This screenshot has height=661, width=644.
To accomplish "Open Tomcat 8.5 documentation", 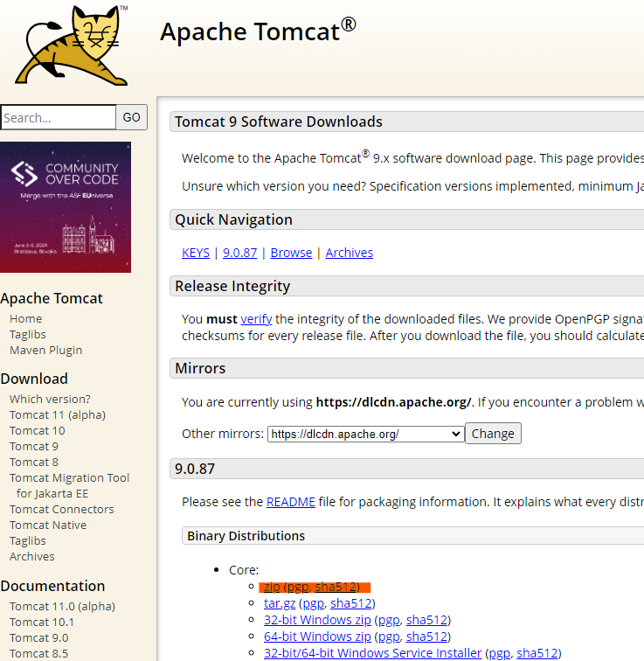I will (38, 653).
